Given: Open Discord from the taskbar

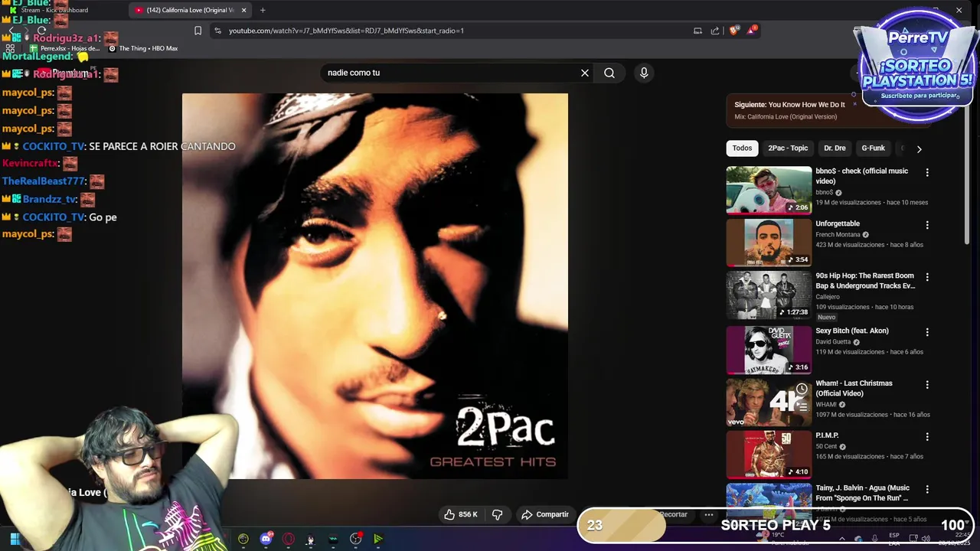Looking at the screenshot, I should coord(266,539).
